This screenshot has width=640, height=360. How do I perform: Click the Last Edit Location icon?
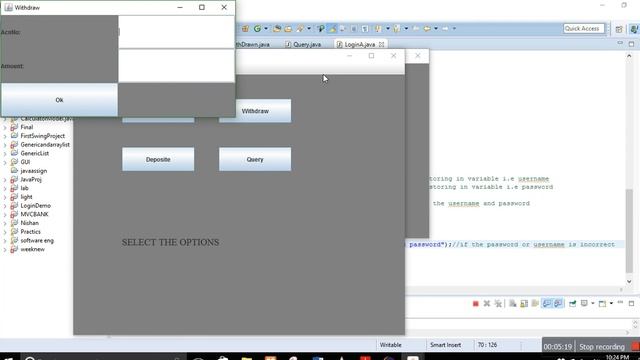coord(416,29)
